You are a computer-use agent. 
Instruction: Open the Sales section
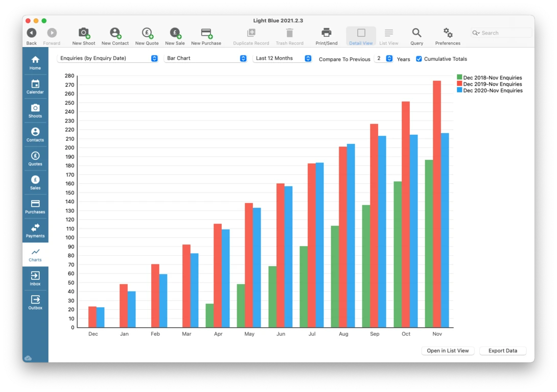point(35,183)
